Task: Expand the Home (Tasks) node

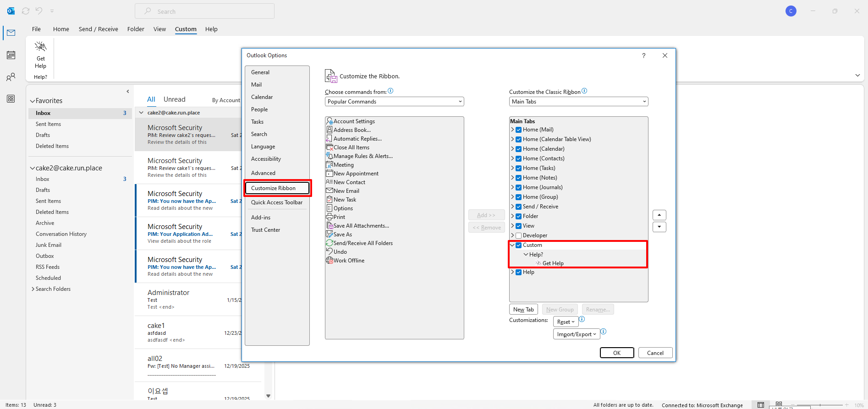Action: (512, 168)
